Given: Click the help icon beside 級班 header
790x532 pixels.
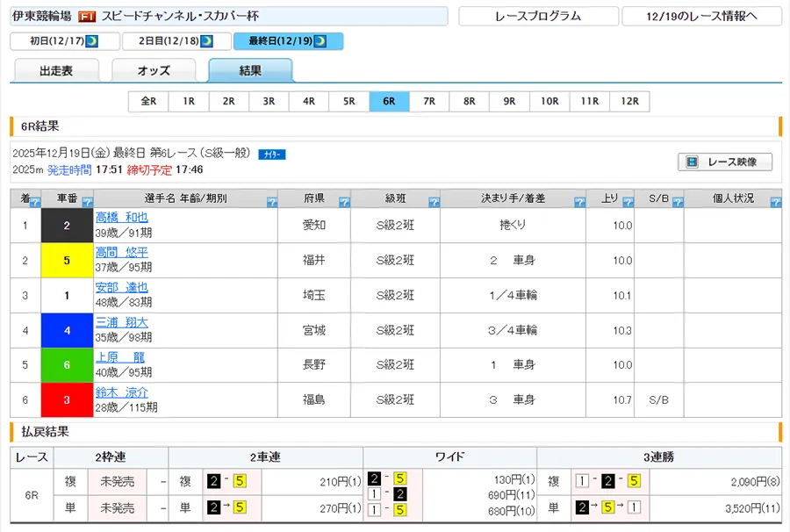Looking at the screenshot, I should tap(432, 202).
